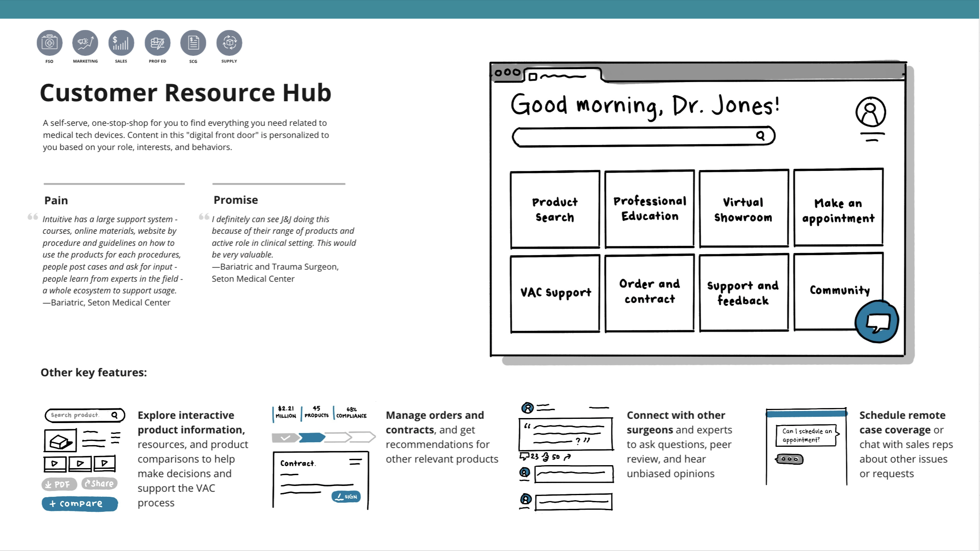The image size is (980, 551).
Task: Click the user profile avatar icon
Action: [x=870, y=113]
